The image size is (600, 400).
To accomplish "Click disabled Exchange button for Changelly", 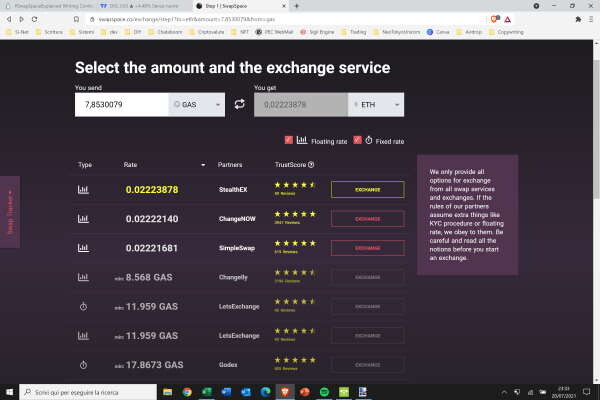I will tap(367, 277).
